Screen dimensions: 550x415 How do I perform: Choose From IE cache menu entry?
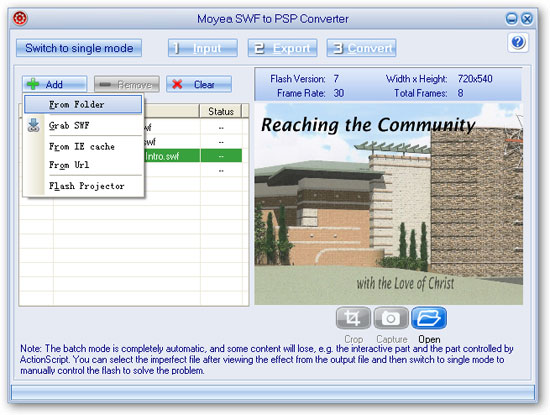(x=82, y=147)
